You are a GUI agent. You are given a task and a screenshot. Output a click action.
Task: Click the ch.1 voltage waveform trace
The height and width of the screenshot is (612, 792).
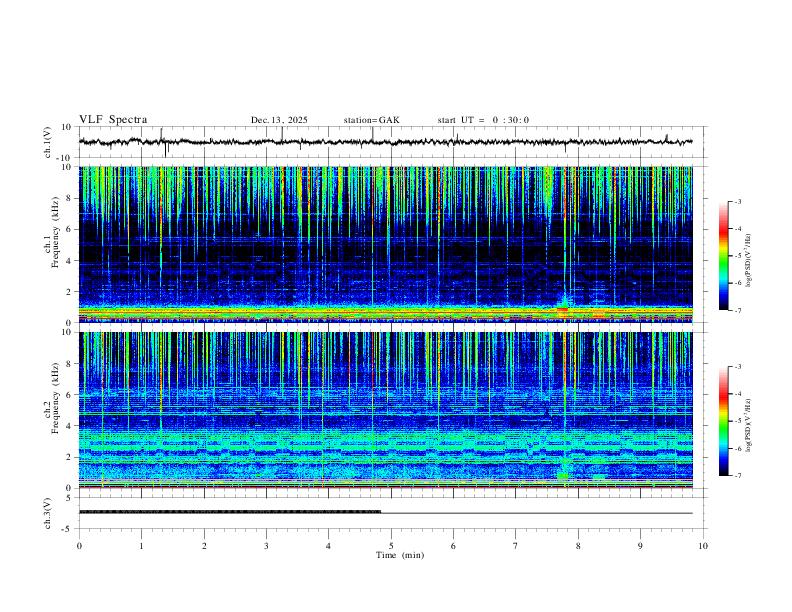tap(385, 142)
